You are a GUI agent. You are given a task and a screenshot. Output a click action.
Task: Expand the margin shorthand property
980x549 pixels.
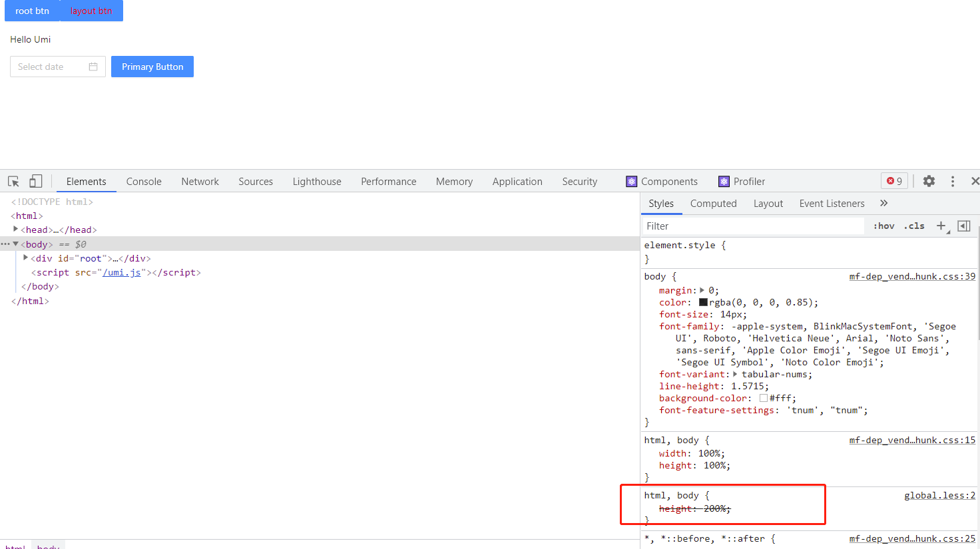click(x=703, y=289)
